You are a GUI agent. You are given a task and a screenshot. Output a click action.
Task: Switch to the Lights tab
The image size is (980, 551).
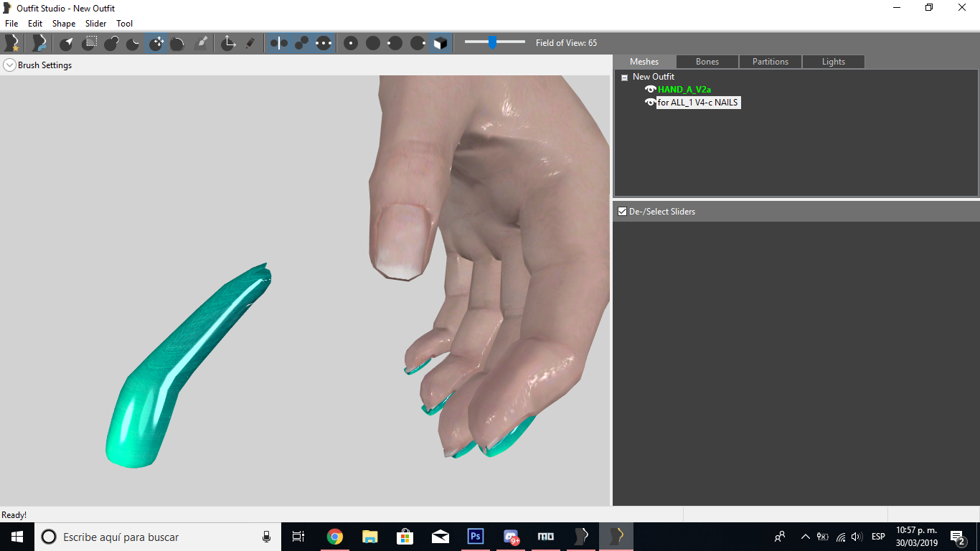(x=834, y=62)
